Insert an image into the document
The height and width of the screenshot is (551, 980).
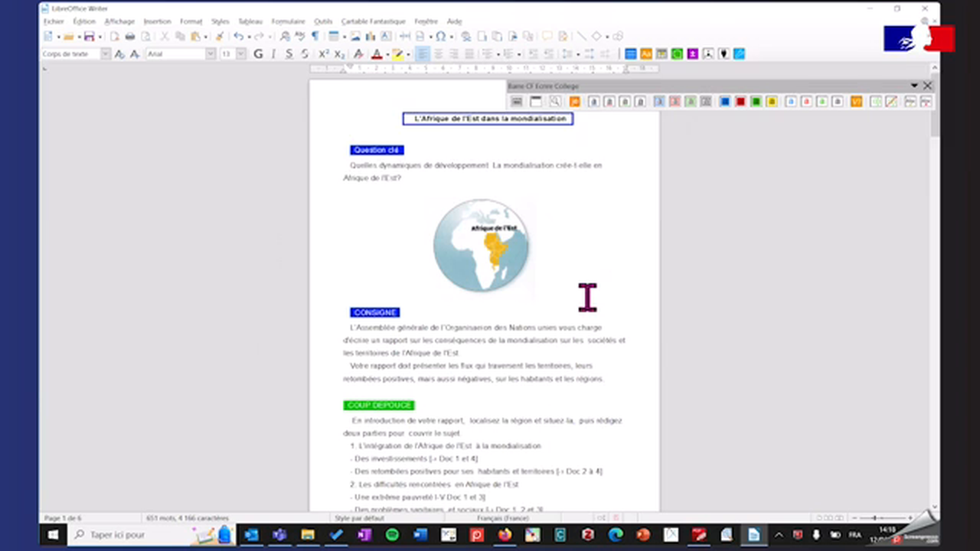[x=355, y=36]
